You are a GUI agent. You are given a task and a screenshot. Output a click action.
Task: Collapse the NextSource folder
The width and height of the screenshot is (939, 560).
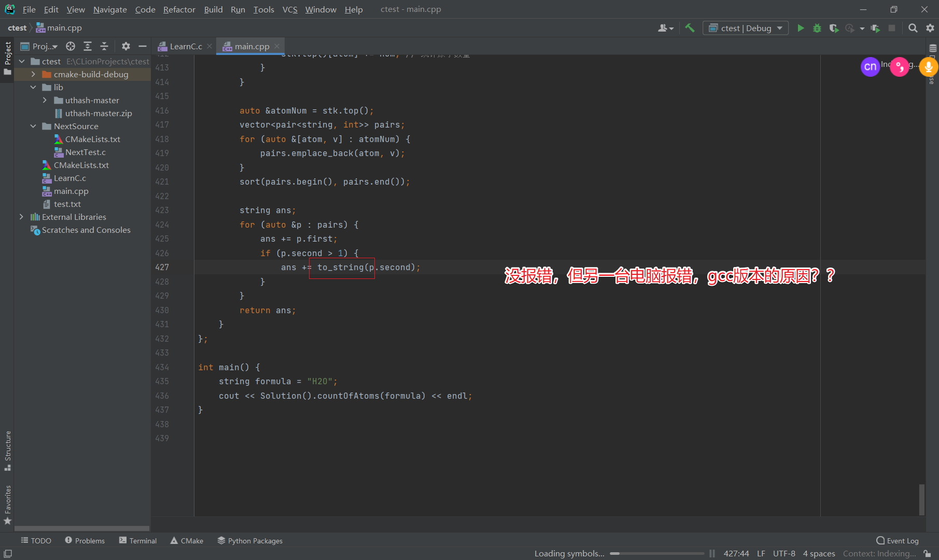[33, 126]
